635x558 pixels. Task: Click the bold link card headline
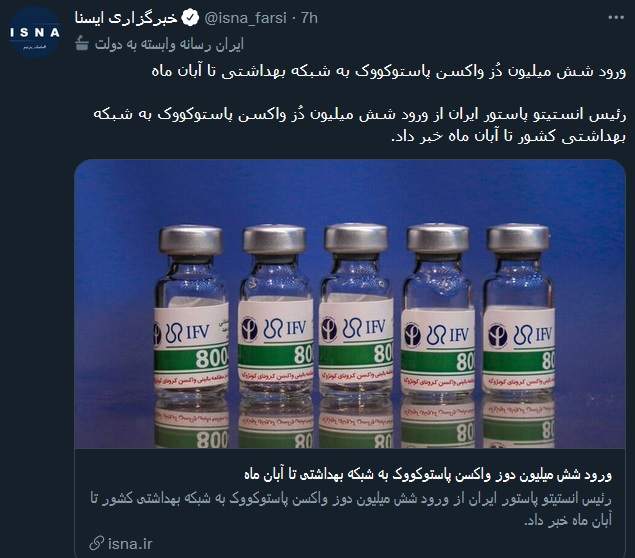pos(428,475)
